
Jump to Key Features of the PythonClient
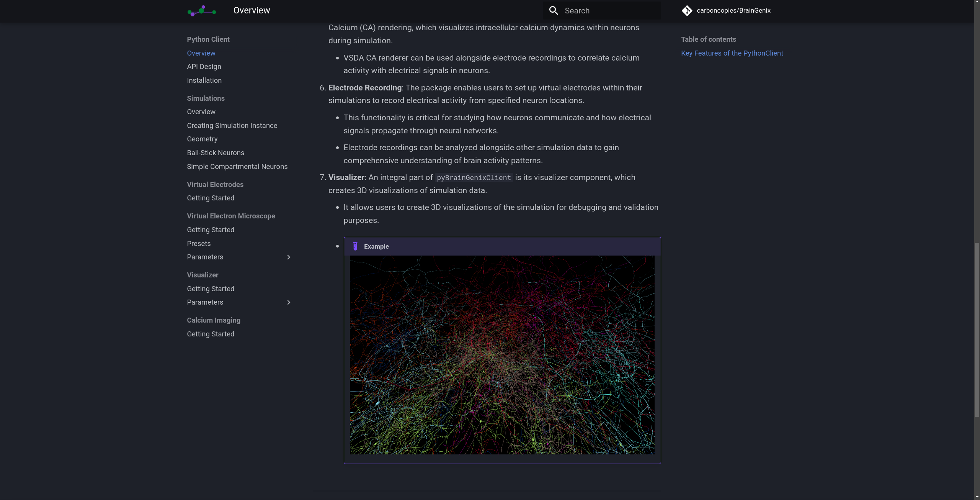pyautogui.click(x=732, y=53)
